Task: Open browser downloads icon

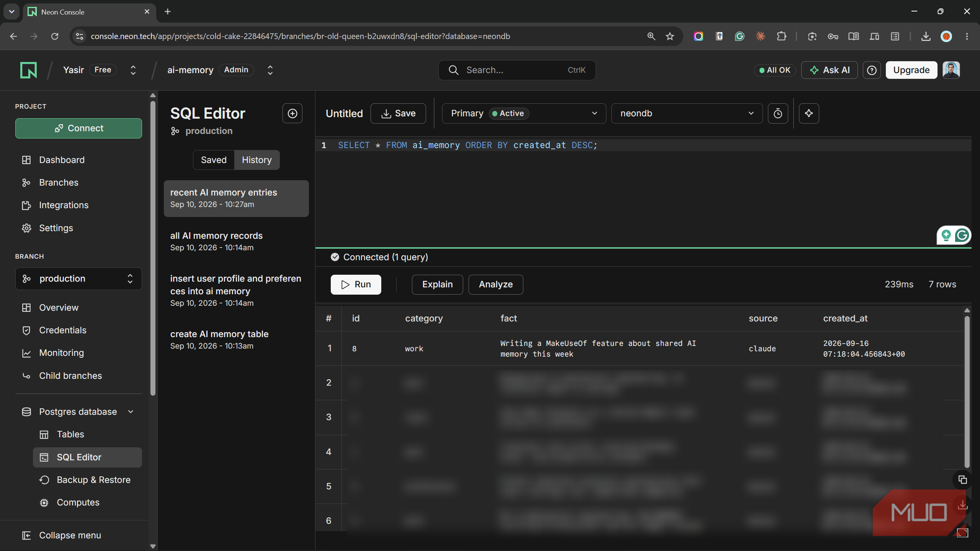Action: 926,36
